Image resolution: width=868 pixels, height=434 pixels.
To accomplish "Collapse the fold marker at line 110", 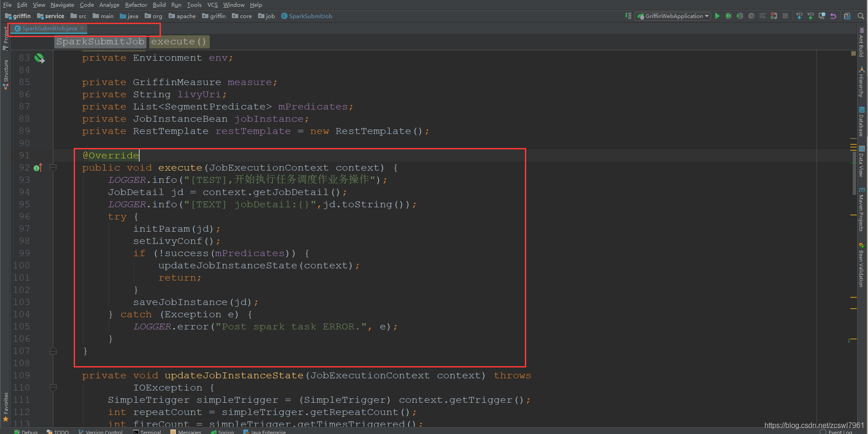I will click(53, 388).
